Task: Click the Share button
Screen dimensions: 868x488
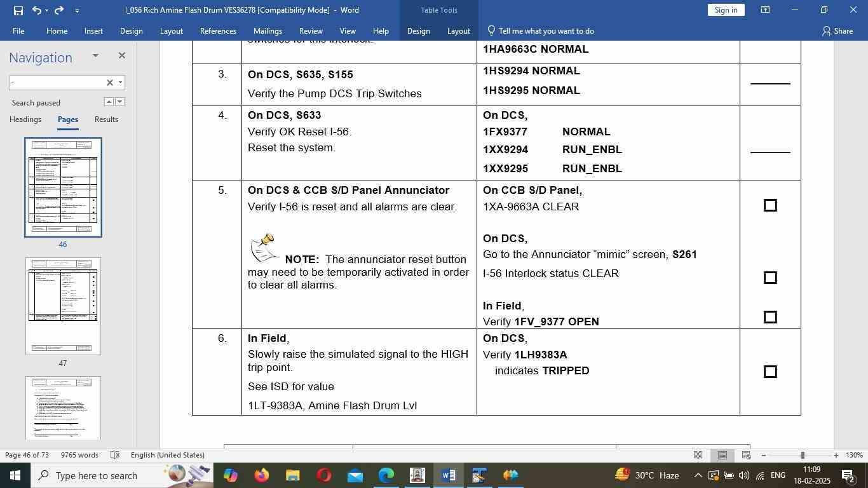Action: pos(837,30)
